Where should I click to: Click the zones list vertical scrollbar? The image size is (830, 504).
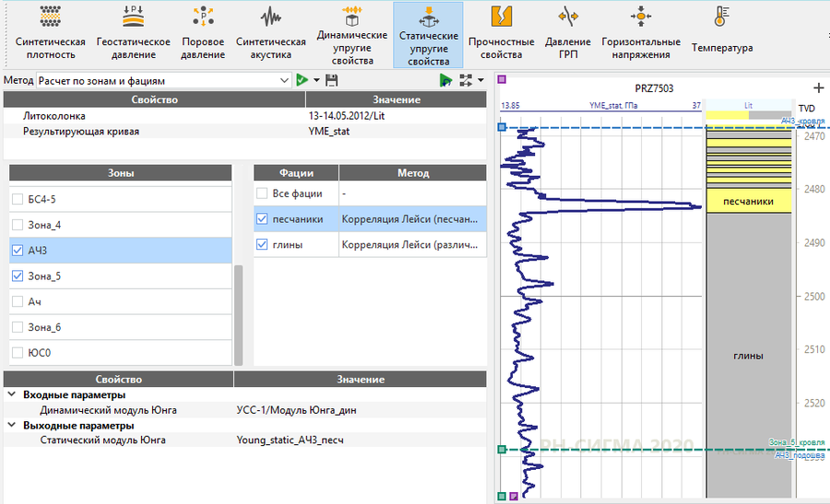239,313
